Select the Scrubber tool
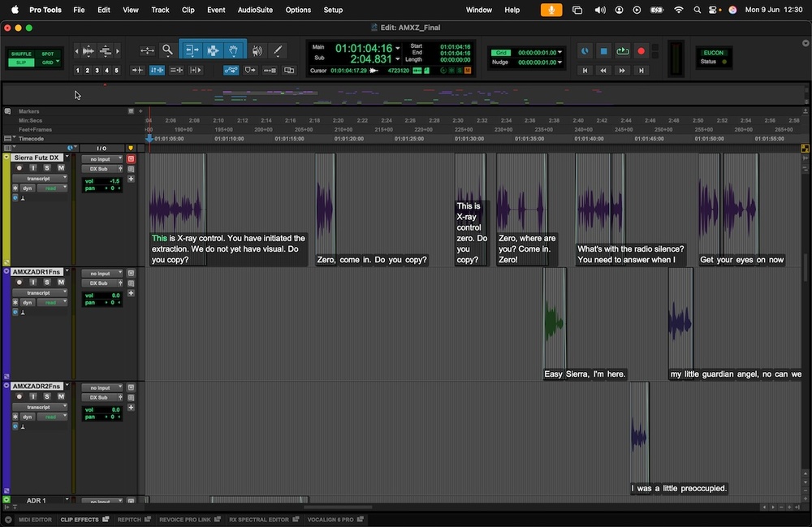 (257, 50)
